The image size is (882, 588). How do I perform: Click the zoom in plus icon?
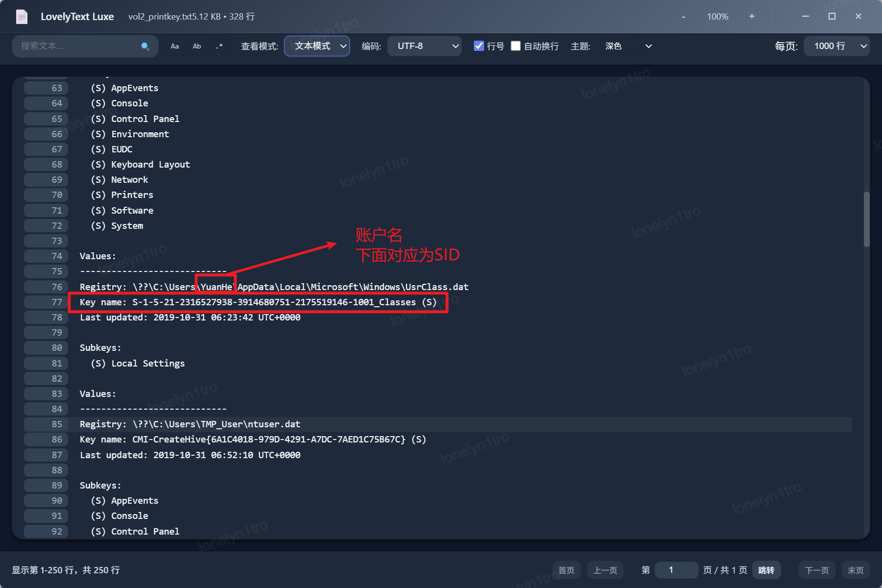[752, 17]
